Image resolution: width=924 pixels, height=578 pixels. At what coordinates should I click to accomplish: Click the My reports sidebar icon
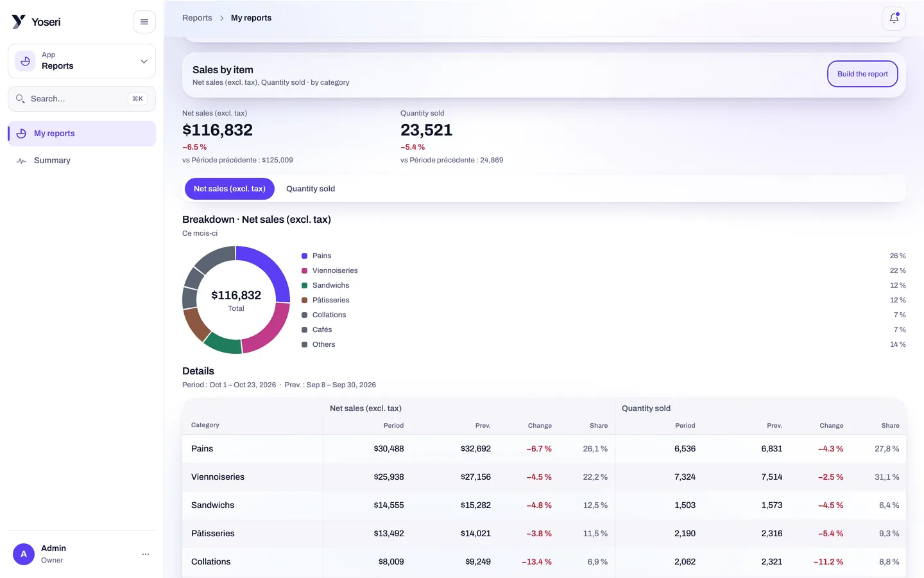pyautogui.click(x=21, y=134)
